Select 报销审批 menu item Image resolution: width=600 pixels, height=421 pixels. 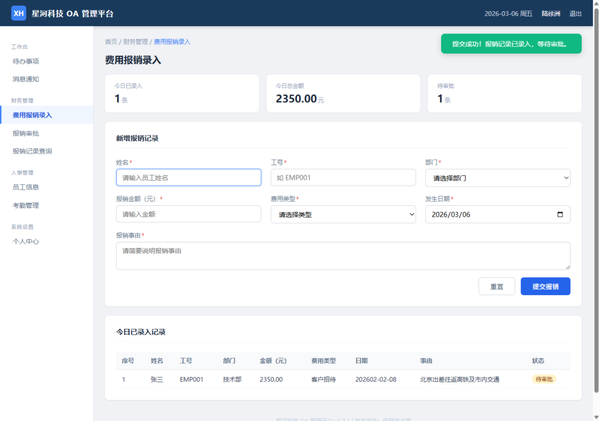tap(26, 133)
